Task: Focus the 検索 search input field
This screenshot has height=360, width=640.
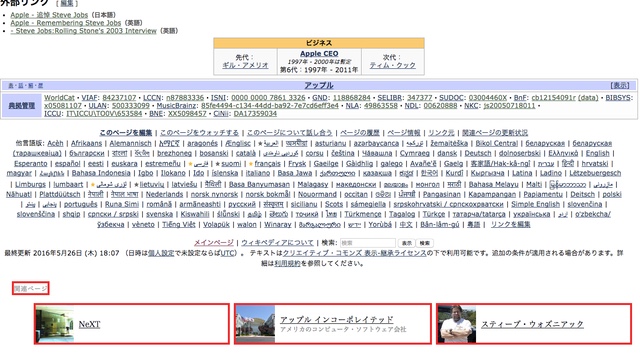Action: tap(368, 243)
